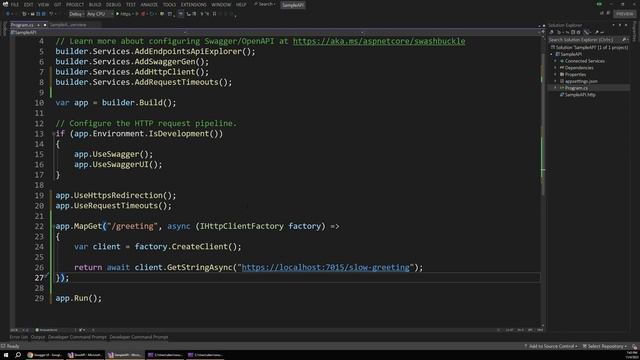The image size is (640, 360).
Task: Click the Properties folder icon
Action: click(562, 74)
